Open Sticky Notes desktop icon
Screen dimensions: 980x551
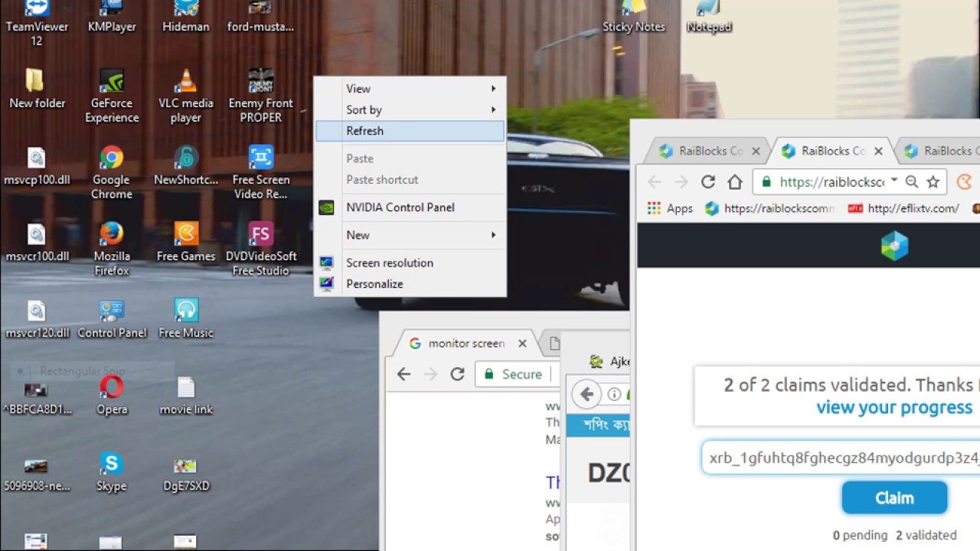[x=634, y=17]
